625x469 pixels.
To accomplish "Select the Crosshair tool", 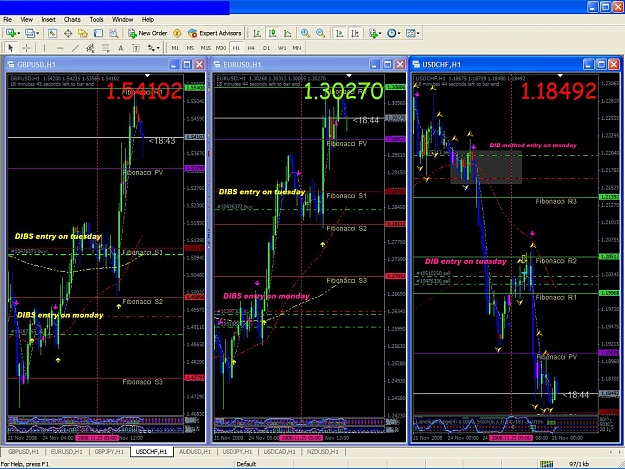I will pyautogui.click(x=26, y=48).
